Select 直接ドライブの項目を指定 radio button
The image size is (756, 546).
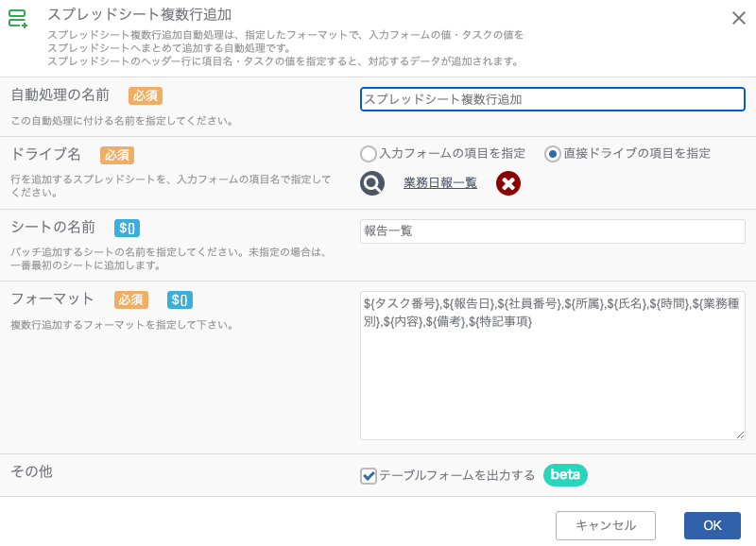coord(553,154)
